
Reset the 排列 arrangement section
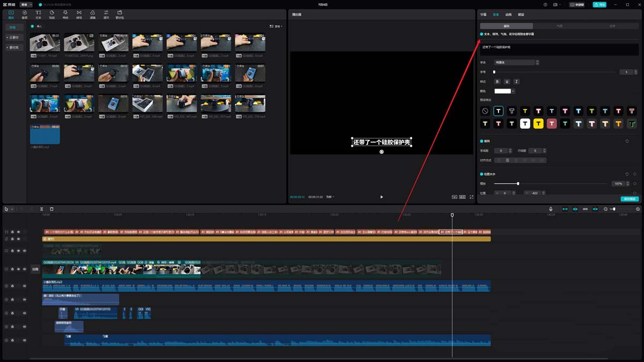[627, 141]
